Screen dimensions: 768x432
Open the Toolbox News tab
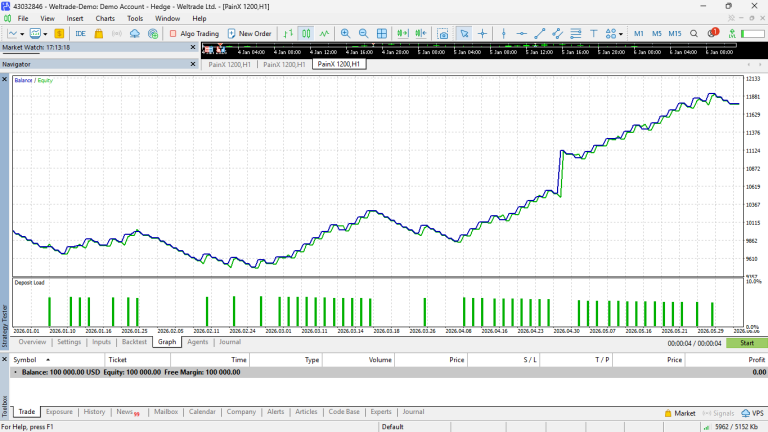pos(127,412)
